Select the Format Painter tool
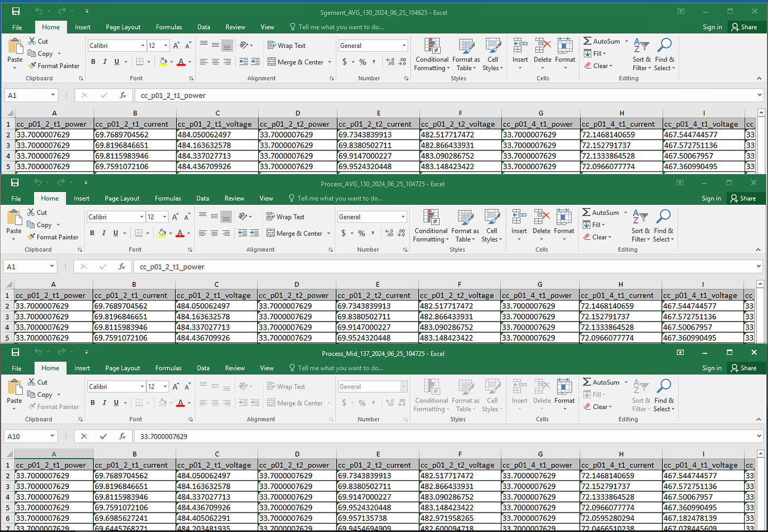Screen dimensions: 768x532 pyautogui.click(x=54, y=66)
